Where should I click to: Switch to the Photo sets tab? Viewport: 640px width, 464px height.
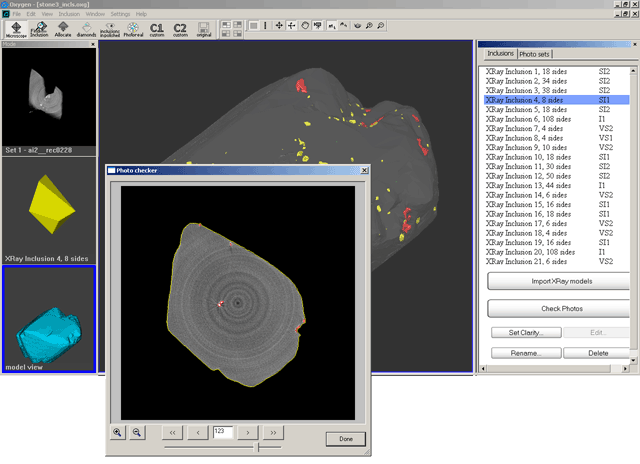535,54
